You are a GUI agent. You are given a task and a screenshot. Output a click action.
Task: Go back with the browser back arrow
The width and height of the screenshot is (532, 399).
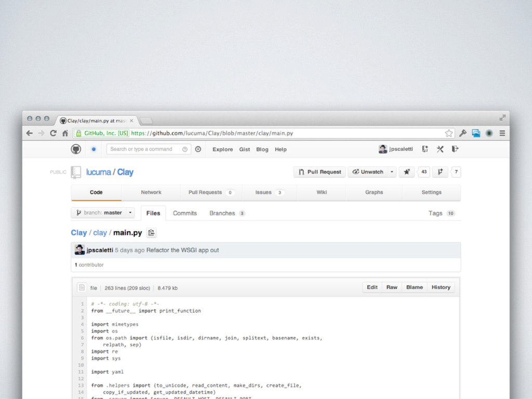pyautogui.click(x=30, y=134)
